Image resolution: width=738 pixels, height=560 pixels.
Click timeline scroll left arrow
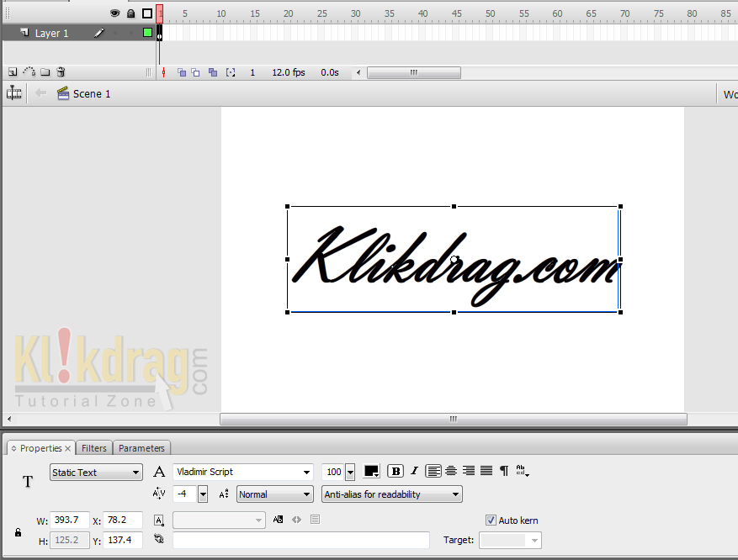click(358, 72)
